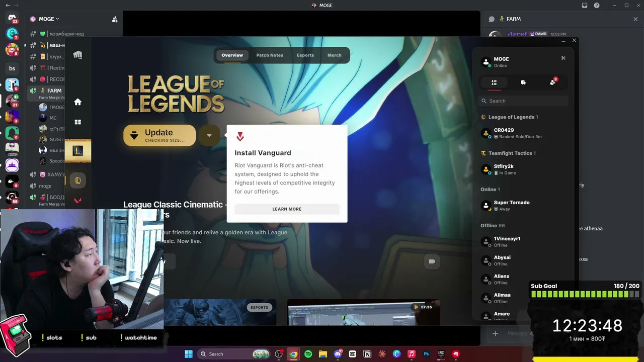Image resolution: width=644 pixels, height=362 pixels.
Task: Open Epic Games Launcher from the taskbar
Action: [441, 354]
